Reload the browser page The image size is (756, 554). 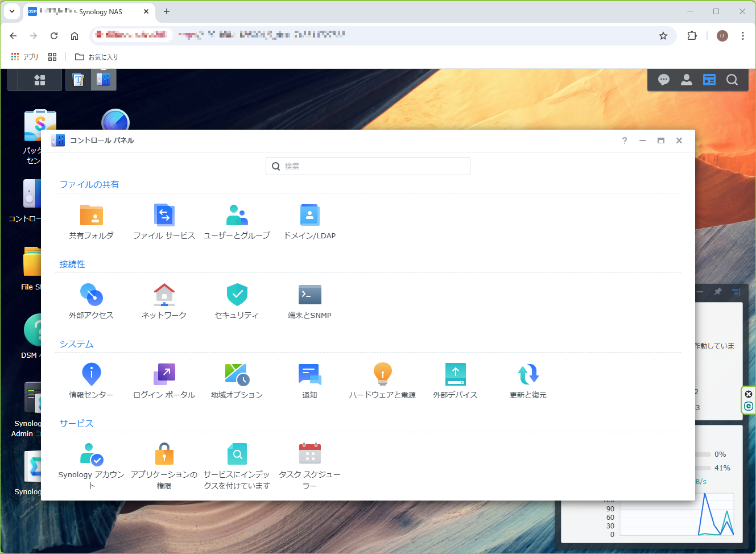(x=54, y=36)
